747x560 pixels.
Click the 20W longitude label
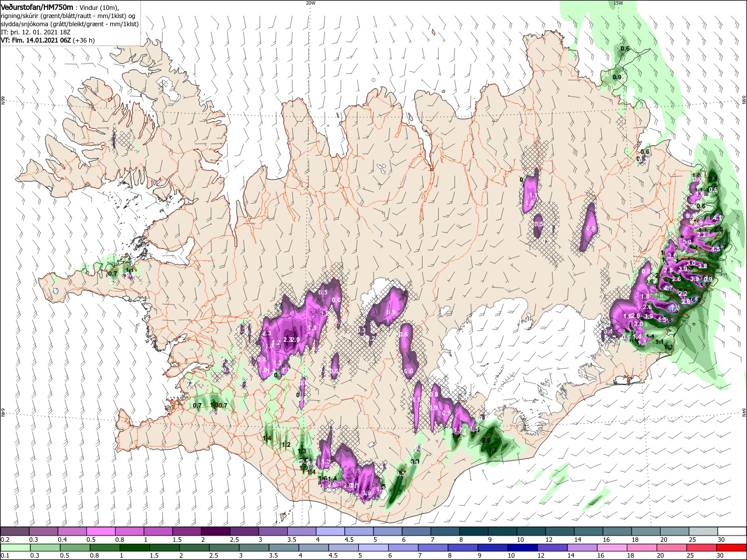click(310, 3)
